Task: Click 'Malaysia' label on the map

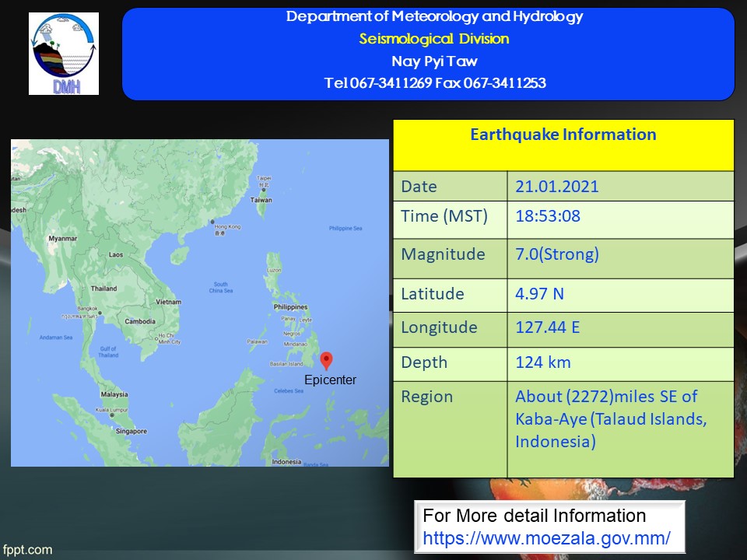Action: click(x=114, y=394)
